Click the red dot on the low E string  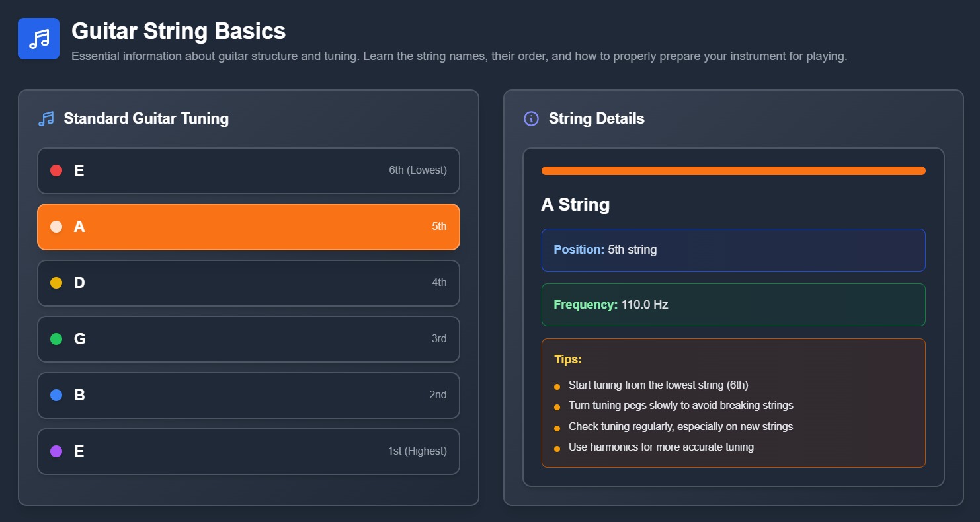pyautogui.click(x=56, y=170)
